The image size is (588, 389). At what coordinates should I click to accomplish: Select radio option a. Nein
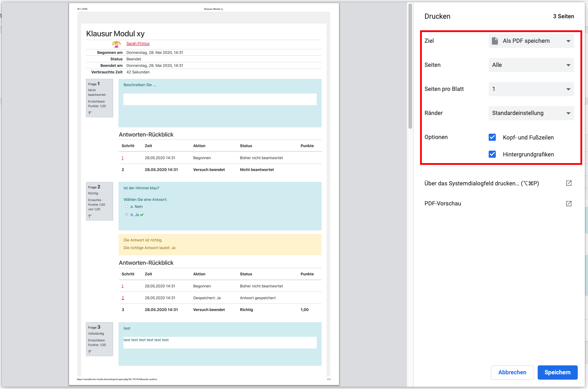point(127,207)
